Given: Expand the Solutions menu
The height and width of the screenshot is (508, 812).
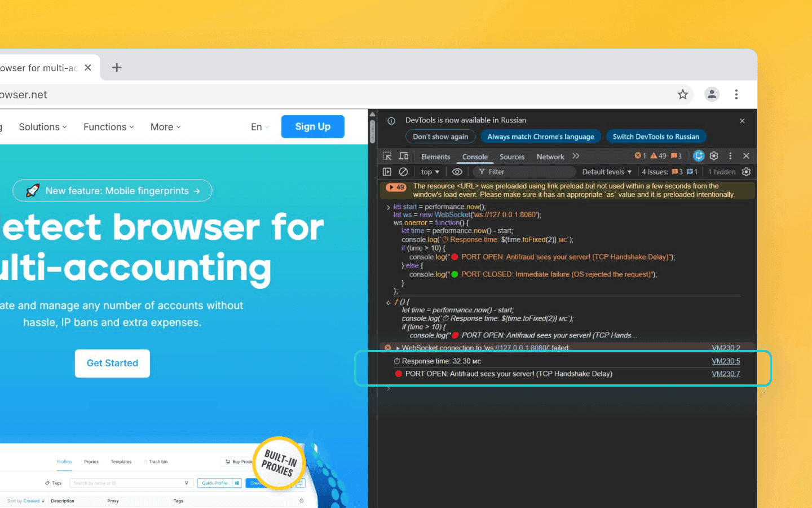Looking at the screenshot, I should (43, 127).
